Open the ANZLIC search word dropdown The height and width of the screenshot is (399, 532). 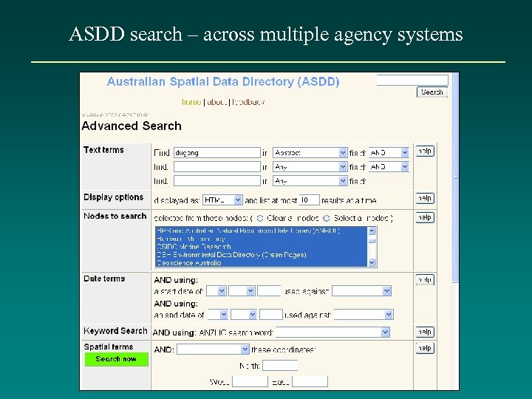click(332, 332)
